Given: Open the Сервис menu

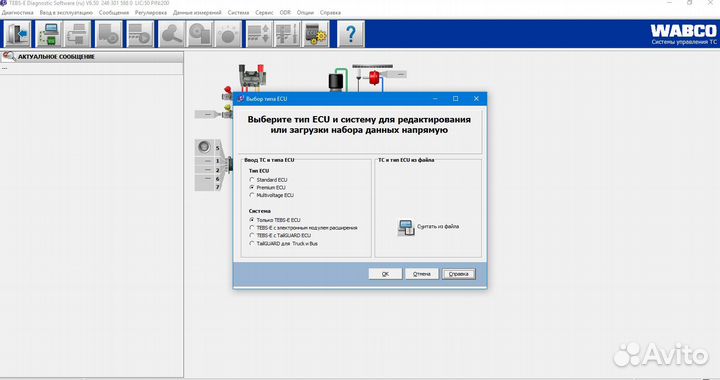Looking at the screenshot, I should pyautogui.click(x=264, y=13).
